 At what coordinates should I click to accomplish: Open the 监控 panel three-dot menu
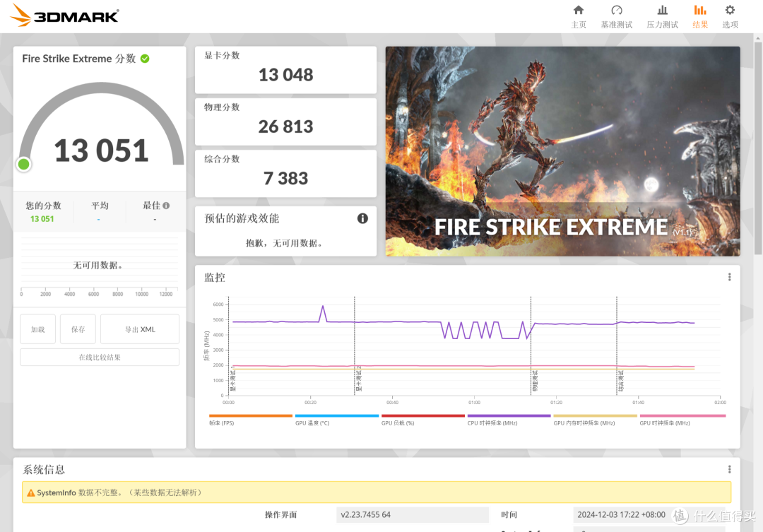(x=729, y=277)
